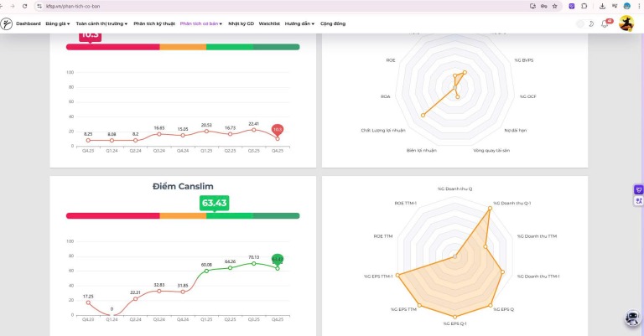Open the Phân tích cơ bản menu
644x336 pixels.
click(200, 23)
